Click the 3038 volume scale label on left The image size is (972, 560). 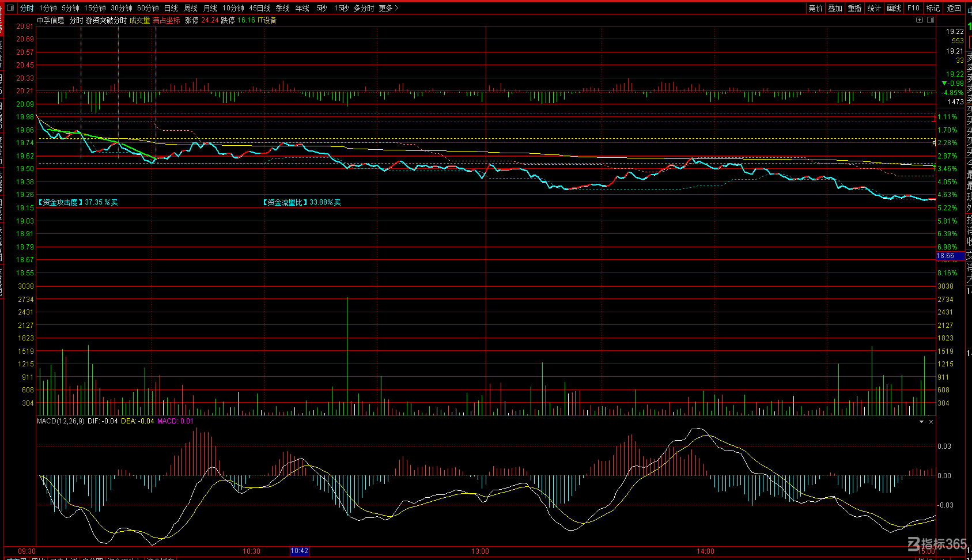click(26, 286)
